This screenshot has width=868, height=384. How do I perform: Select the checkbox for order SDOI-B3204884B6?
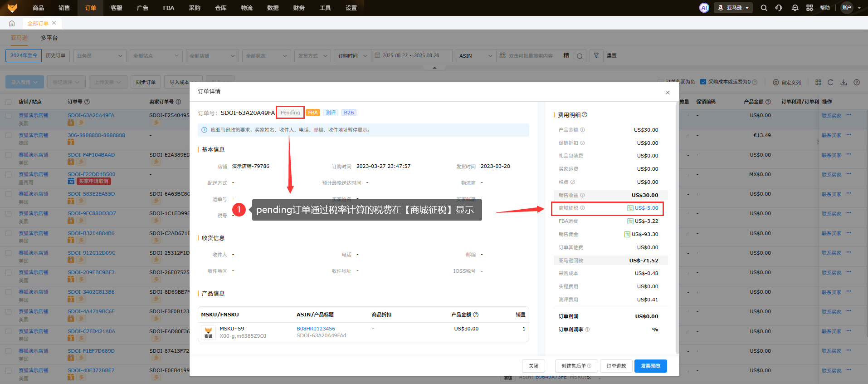(8, 233)
